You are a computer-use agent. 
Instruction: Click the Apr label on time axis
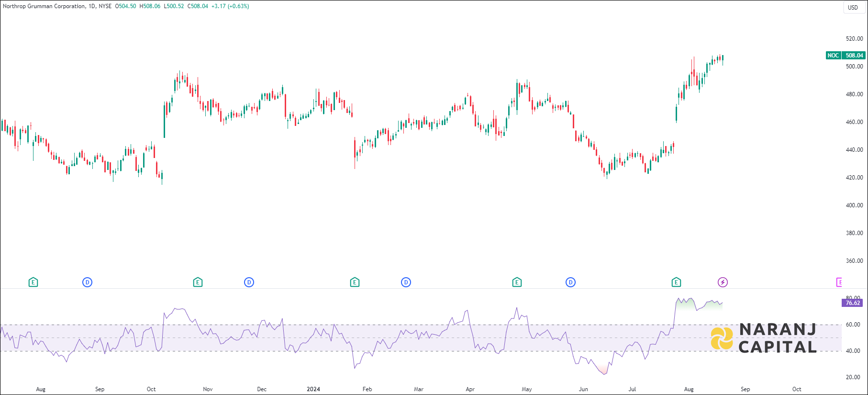(x=470, y=389)
